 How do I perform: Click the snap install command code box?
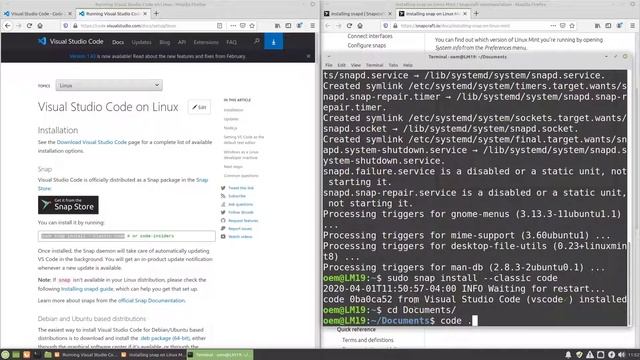coord(127,236)
